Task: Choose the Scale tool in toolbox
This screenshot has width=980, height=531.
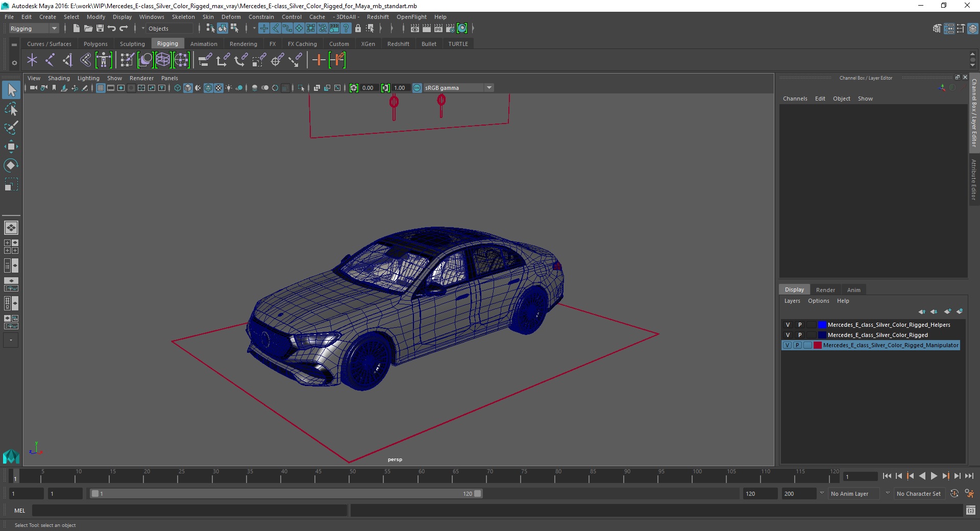Action: tap(11, 184)
